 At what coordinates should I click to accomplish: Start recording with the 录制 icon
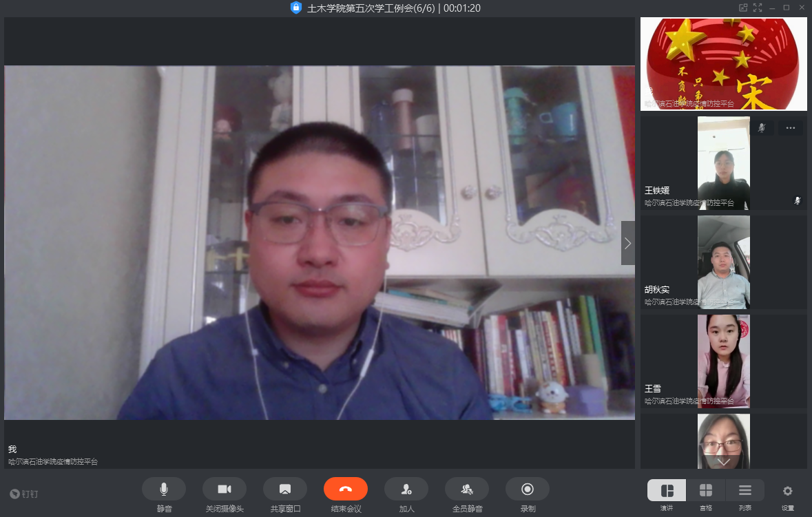(528, 489)
